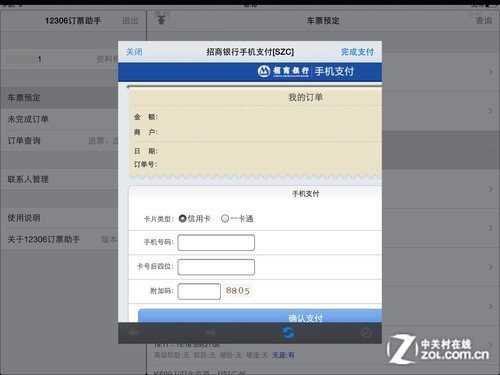The width and height of the screenshot is (500, 375).
Task: Tap the stop icon in bottom toolbar
Action: coord(366,333)
